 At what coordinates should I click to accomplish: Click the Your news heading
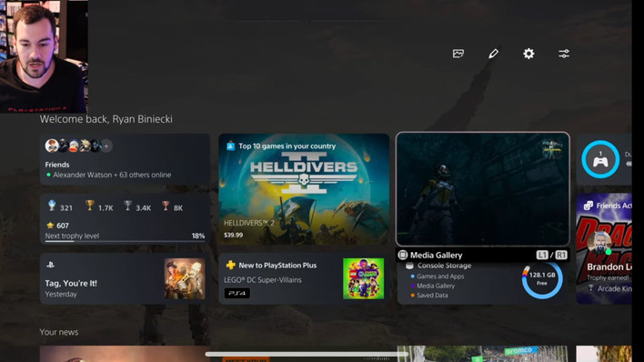coord(59,332)
